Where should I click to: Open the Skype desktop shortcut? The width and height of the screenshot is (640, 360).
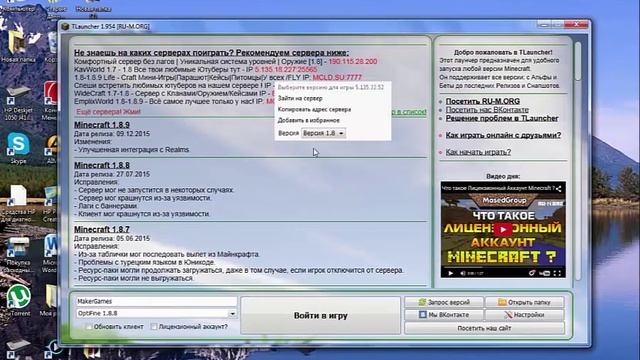(18, 148)
